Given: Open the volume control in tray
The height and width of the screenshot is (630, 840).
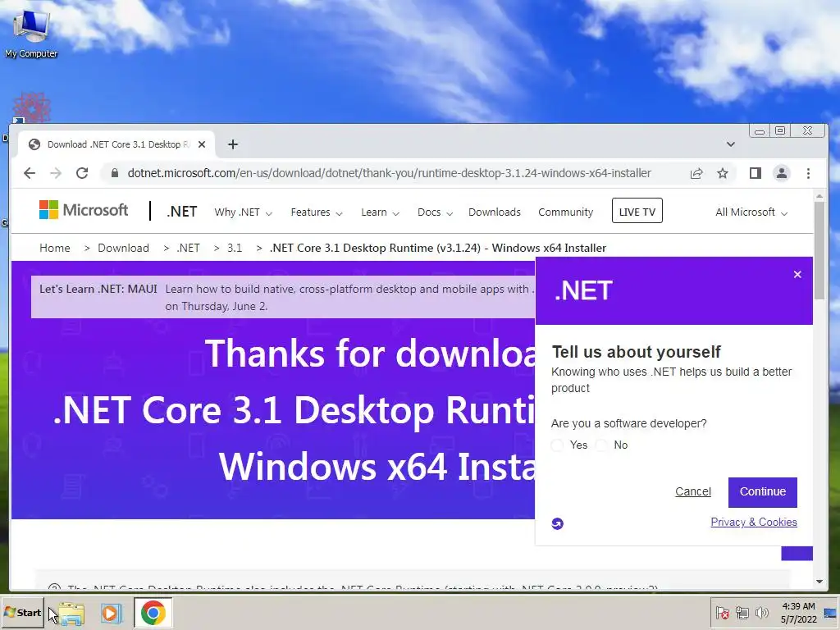Looking at the screenshot, I should pyautogui.click(x=761, y=613).
